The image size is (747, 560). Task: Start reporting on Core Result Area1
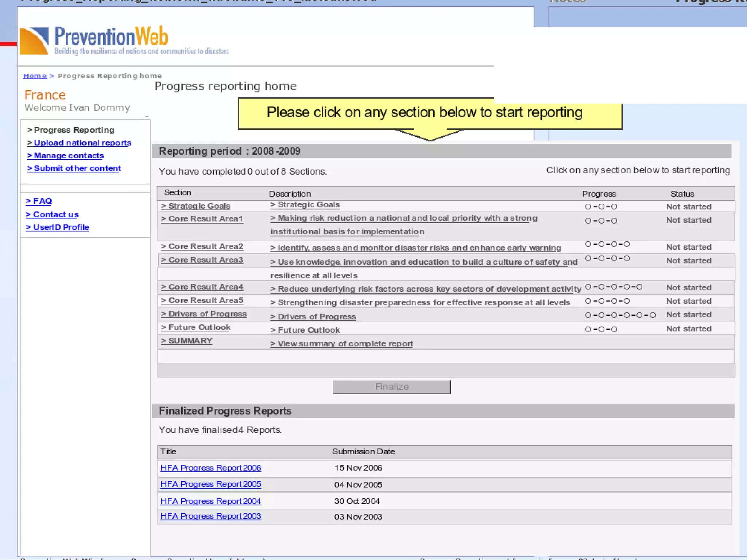tap(202, 219)
